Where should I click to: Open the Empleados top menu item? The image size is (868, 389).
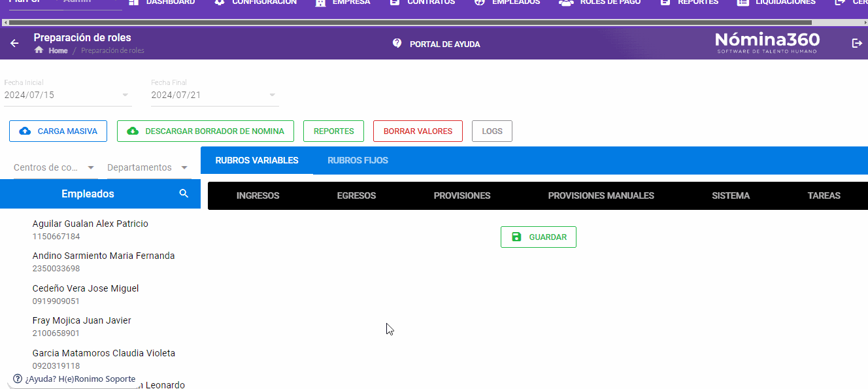[x=507, y=3]
